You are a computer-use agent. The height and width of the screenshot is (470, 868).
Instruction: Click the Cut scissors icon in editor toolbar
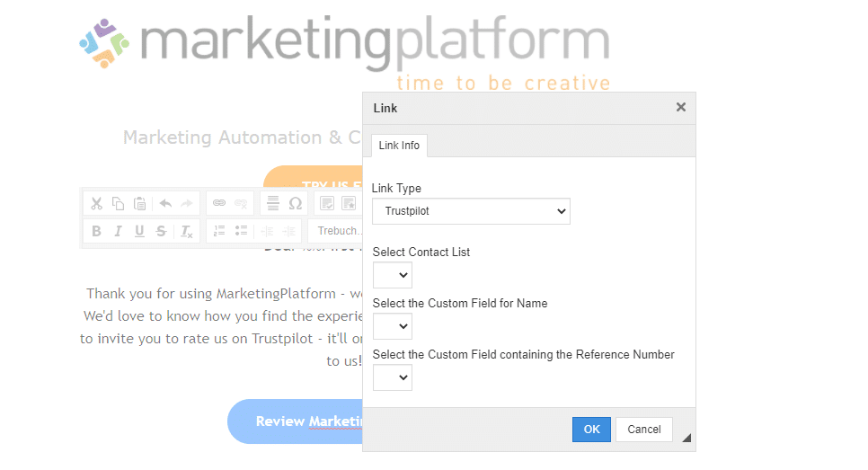[x=97, y=204]
